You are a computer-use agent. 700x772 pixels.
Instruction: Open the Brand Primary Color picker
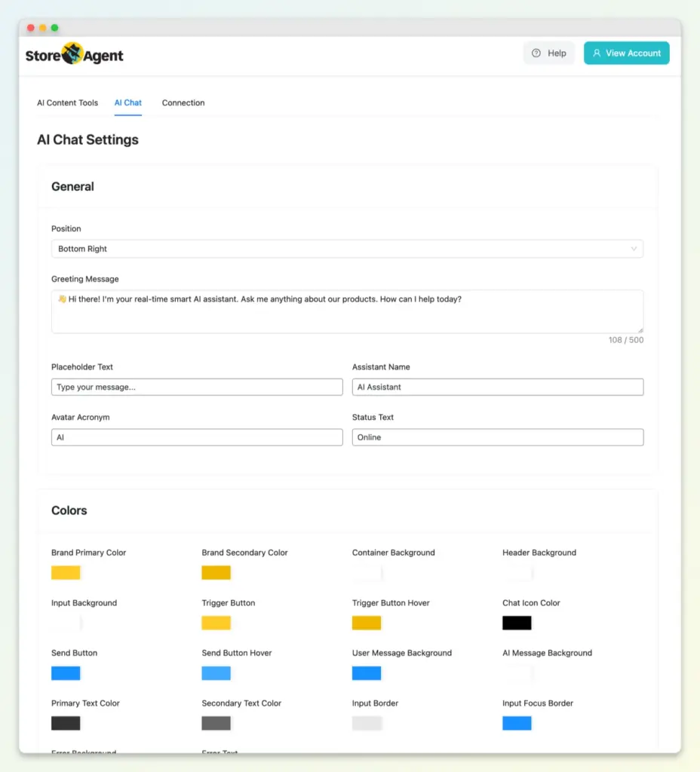[x=65, y=572]
